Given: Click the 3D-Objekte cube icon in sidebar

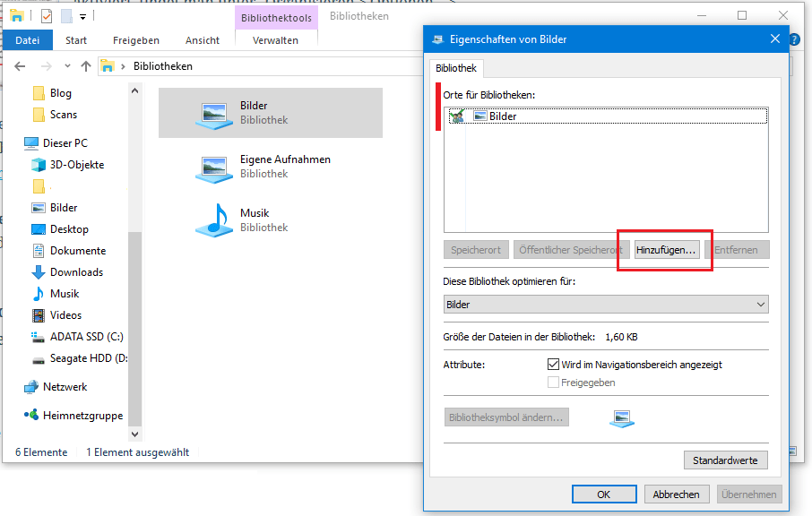Looking at the screenshot, I should (x=39, y=165).
